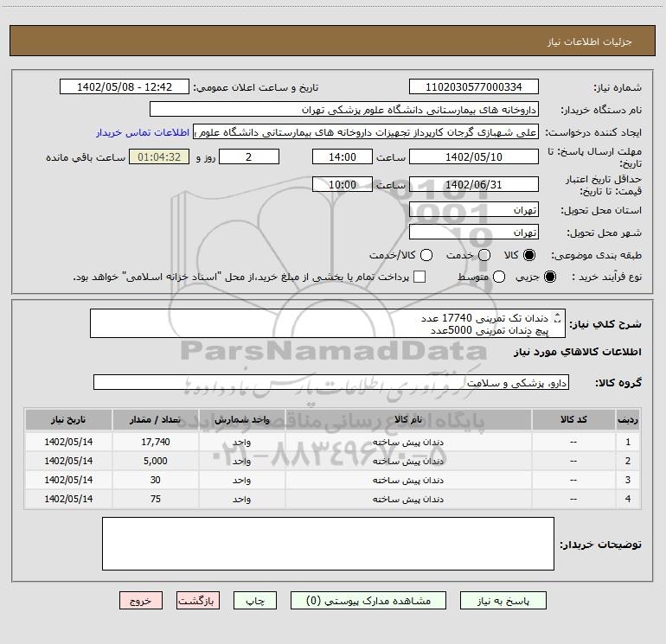Open the اطلاعات تماس خریدار link
Viewport: 666px width, 644px height.
click(143, 132)
